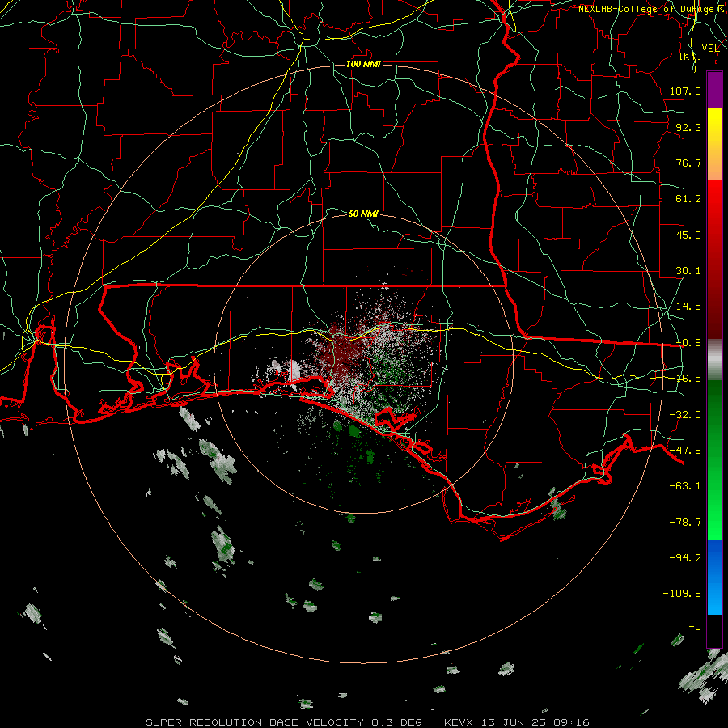Click the 14.5 velocity scale value

click(x=688, y=307)
